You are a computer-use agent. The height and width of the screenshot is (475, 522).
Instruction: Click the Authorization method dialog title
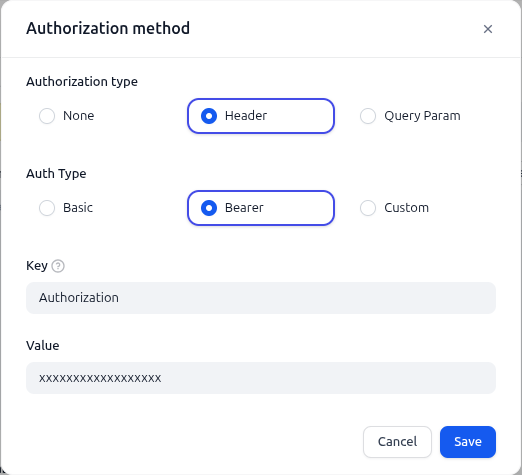pos(108,28)
